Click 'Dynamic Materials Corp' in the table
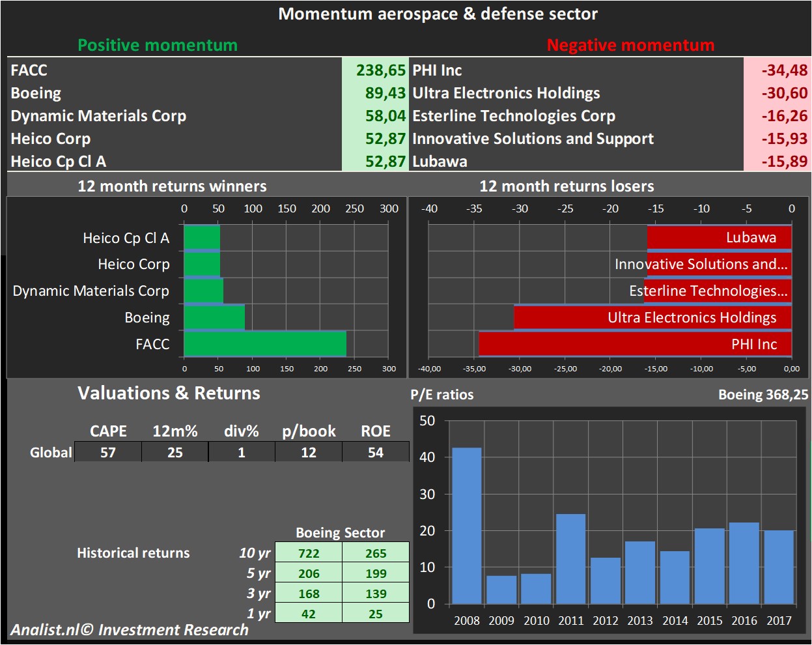Image resolution: width=812 pixels, height=645 pixels. 98,116
